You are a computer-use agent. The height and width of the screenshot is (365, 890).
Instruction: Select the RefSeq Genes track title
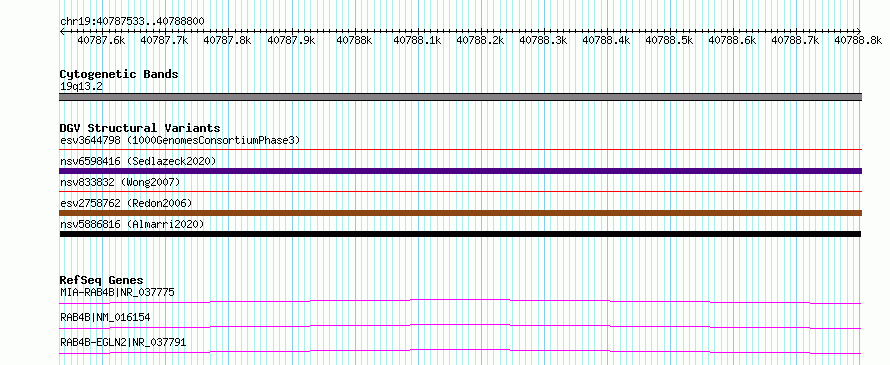(101, 280)
